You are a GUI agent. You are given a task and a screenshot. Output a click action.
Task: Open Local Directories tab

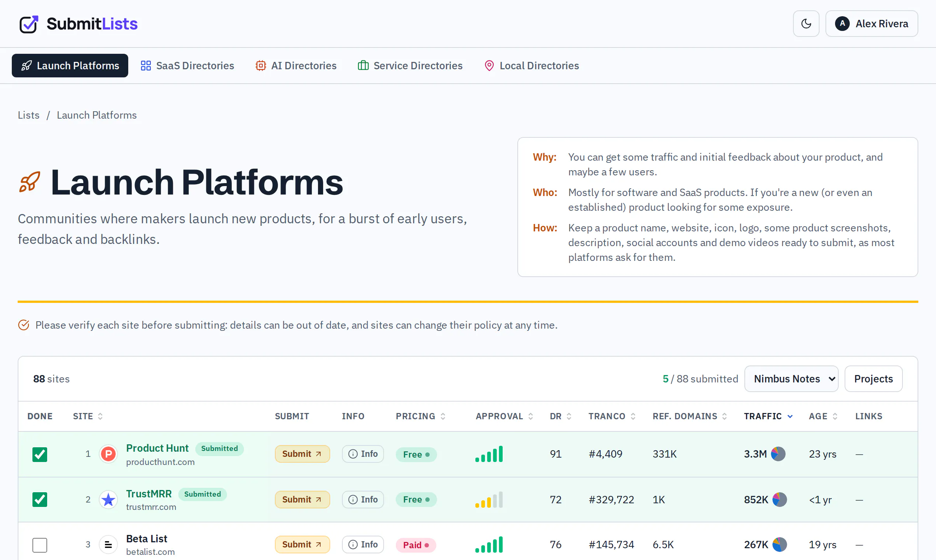[531, 66]
